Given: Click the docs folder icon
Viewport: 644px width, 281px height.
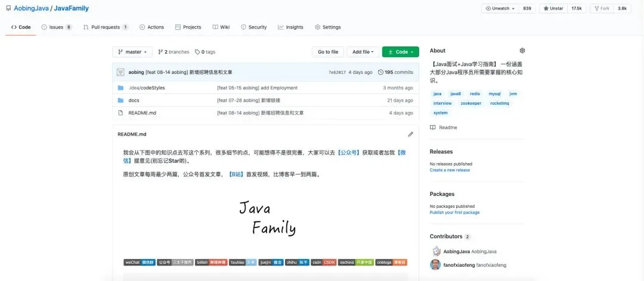Looking at the screenshot, I should click(120, 101).
